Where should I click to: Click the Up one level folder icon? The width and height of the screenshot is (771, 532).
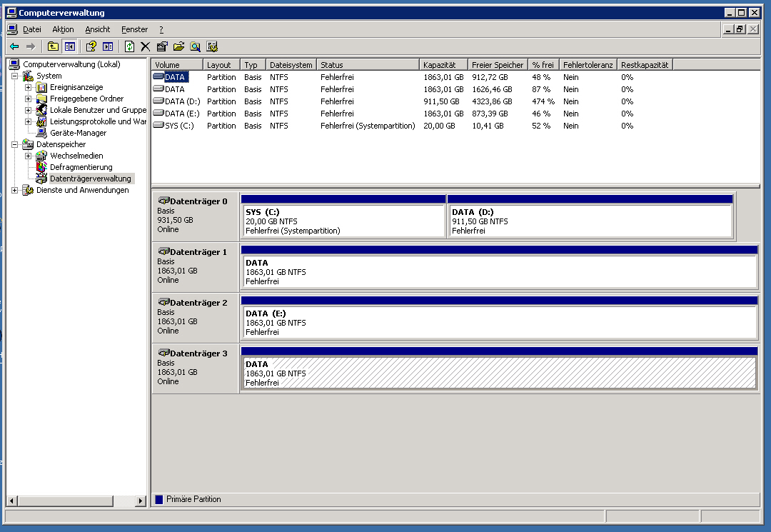pos(53,46)
